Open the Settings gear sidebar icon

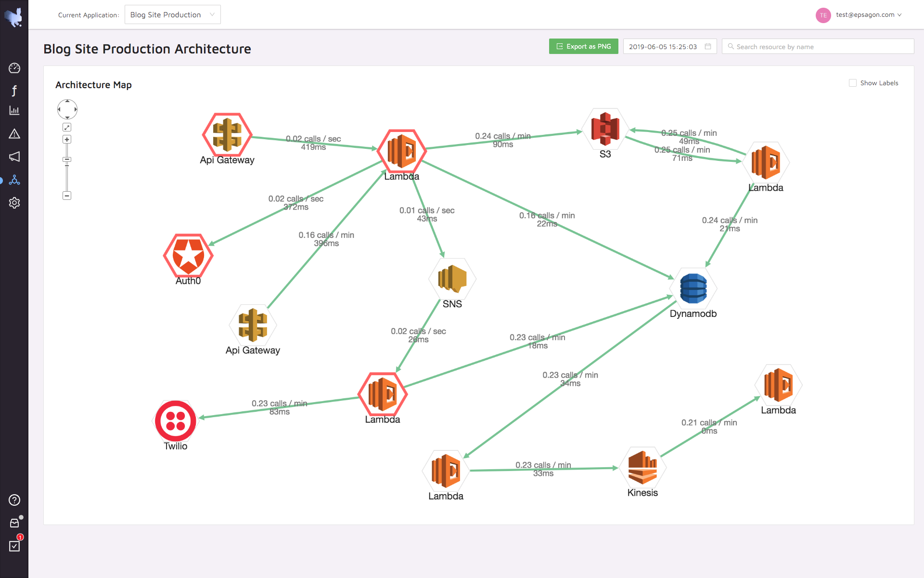(14, 203)
